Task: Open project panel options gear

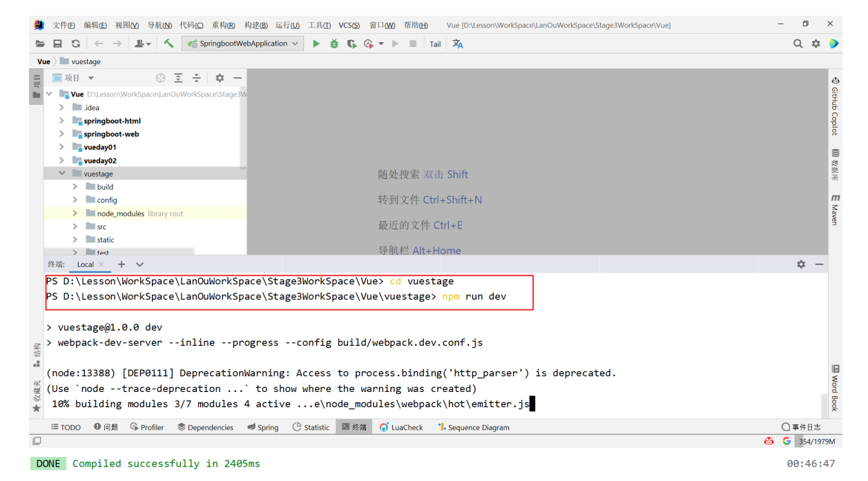Action: [x=220, y=78]
